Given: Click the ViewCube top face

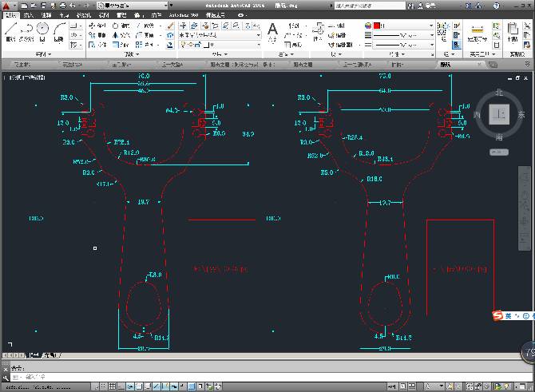Looking at the screenshot, I should (499, 114).
